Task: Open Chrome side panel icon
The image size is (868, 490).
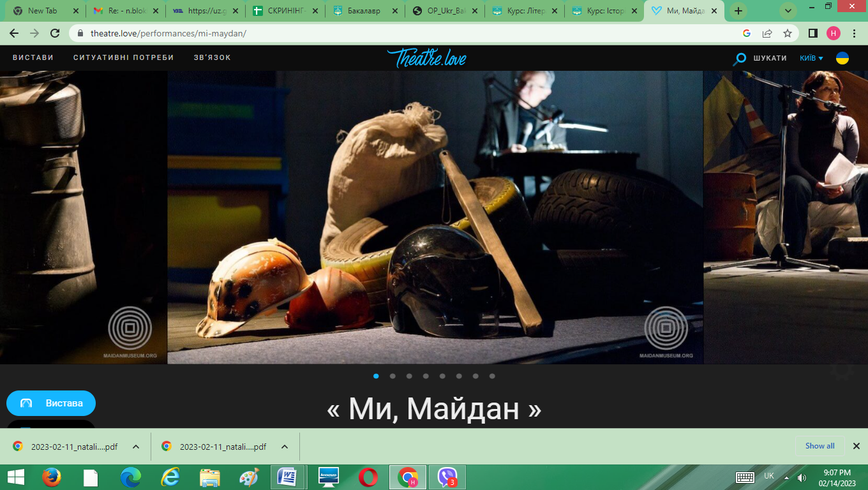Action: pyautogui.click(x=813, y=33)
